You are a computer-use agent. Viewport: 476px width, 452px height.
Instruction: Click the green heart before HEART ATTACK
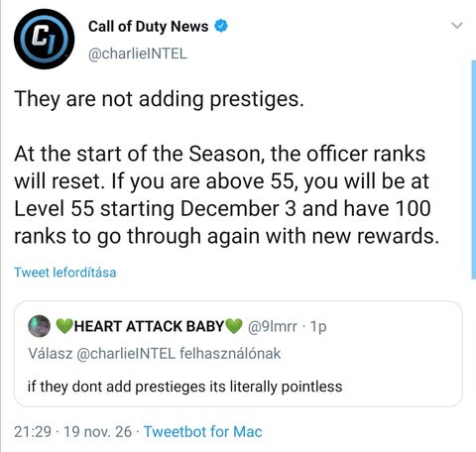coord(64,326)
